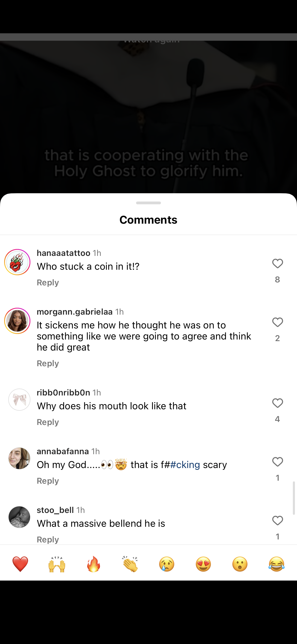297x644 pixels.
Task: Tap the crying face emoji reaction
Action: (x=167, y=564)
